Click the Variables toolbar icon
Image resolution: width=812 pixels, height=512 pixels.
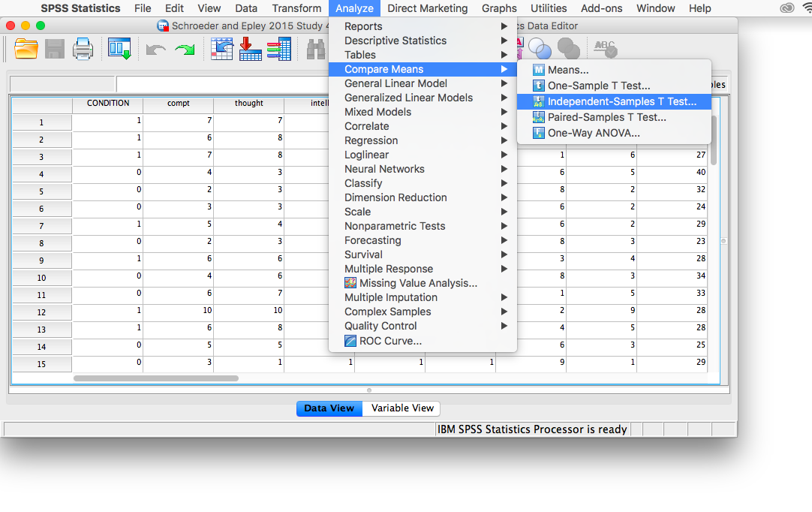pos(279,50)
